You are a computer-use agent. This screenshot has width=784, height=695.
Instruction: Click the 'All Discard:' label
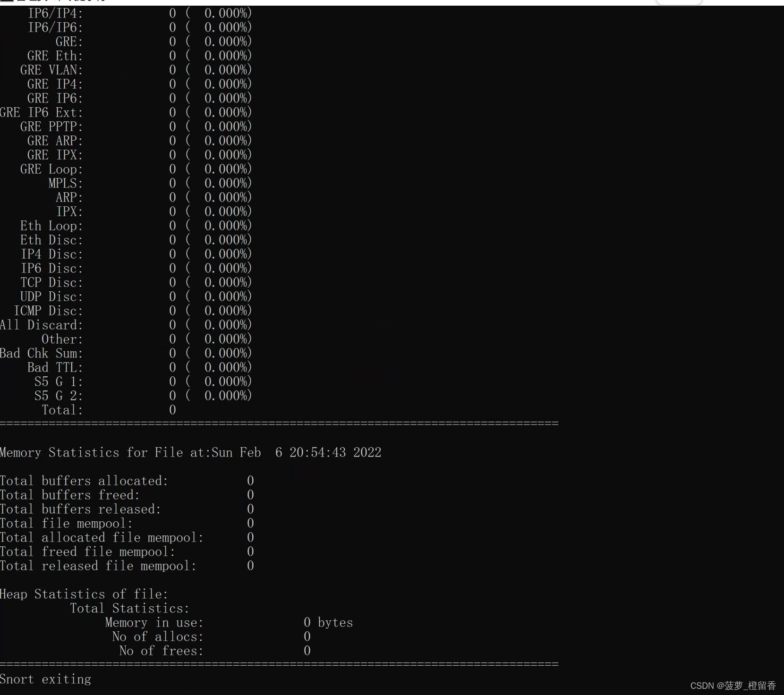tap(42, 325)
